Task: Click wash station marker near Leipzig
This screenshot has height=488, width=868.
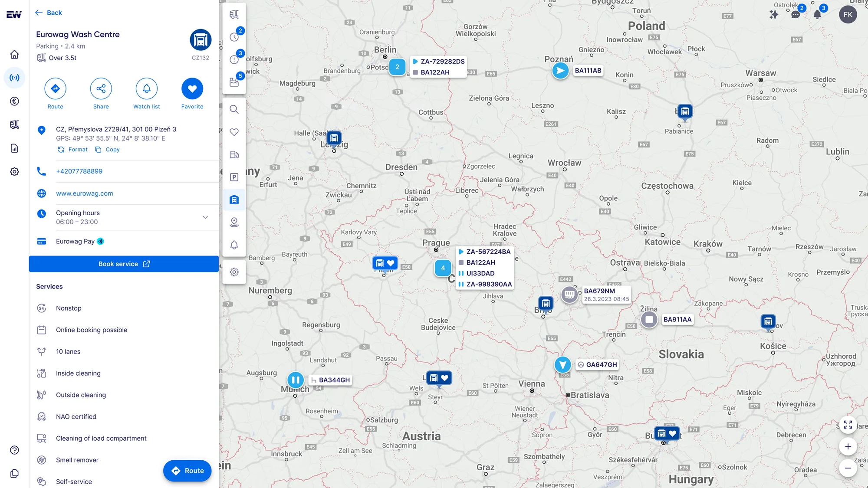Action: pyautogui.click(x=334, y=138)
